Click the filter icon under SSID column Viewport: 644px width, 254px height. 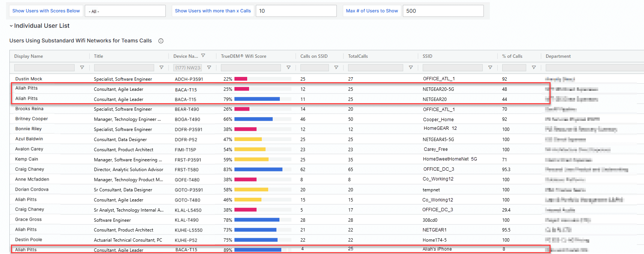pos(490,68)
